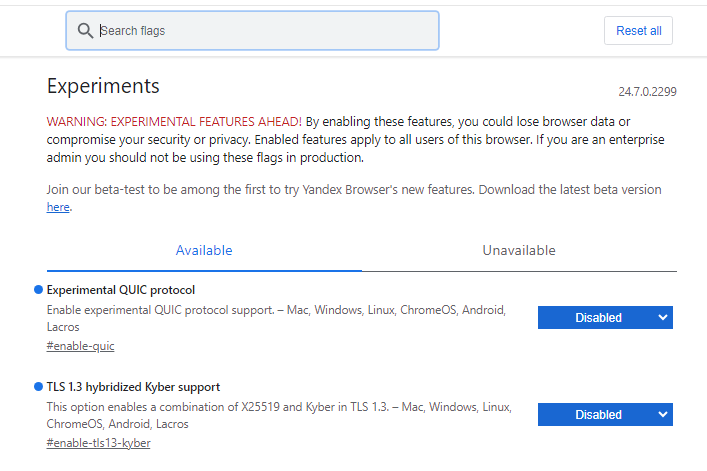Click blue dot beside Experimental QUIC protocol

(x=38, y=290)
